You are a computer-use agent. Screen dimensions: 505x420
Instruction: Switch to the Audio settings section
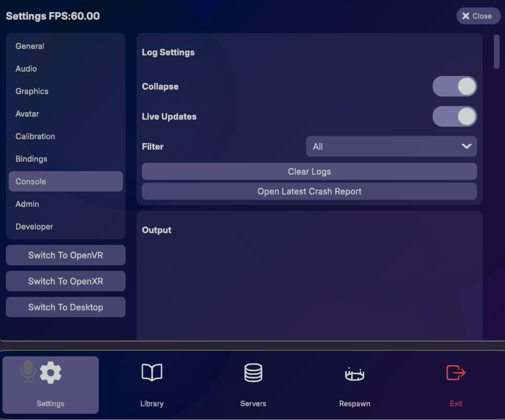point(26,68)
